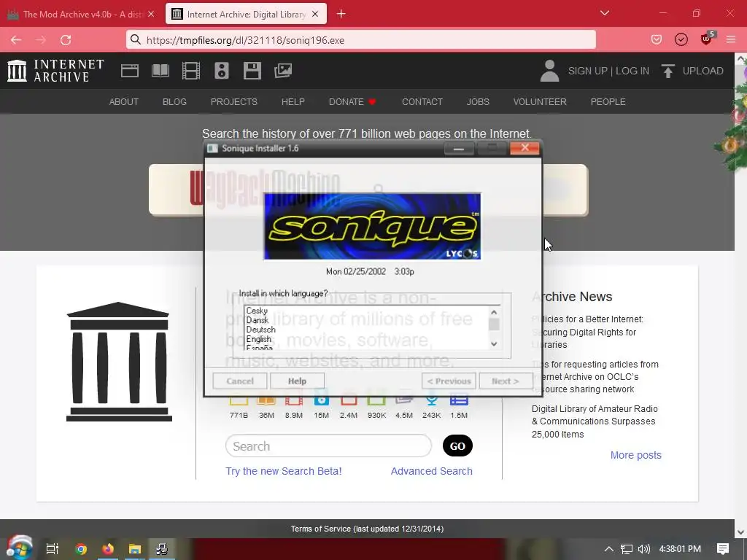Open the BLOG menu item

[x=174, y=101]
